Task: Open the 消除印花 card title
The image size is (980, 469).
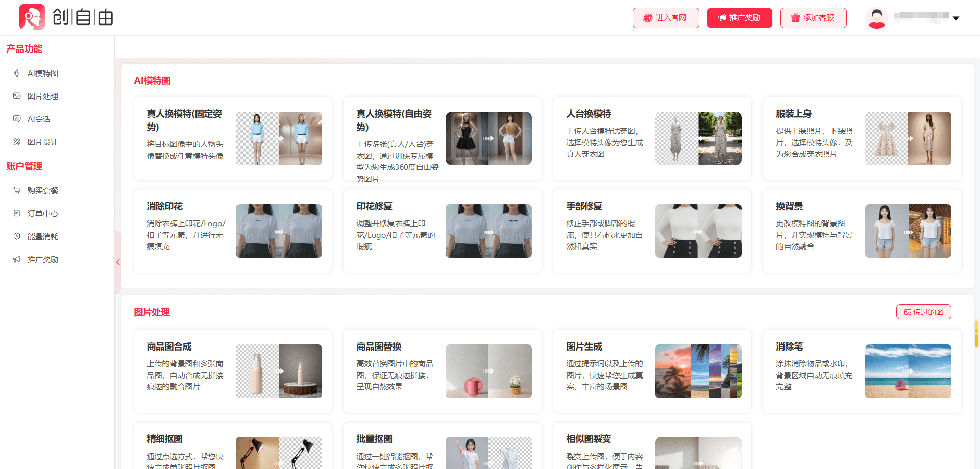Action: click(x=164, y=206)
